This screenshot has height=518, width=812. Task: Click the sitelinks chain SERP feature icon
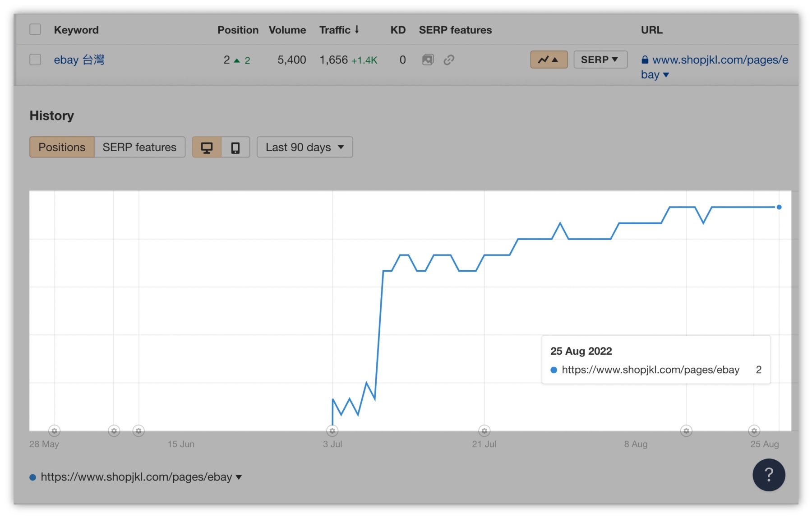click(x=448, y=60)
